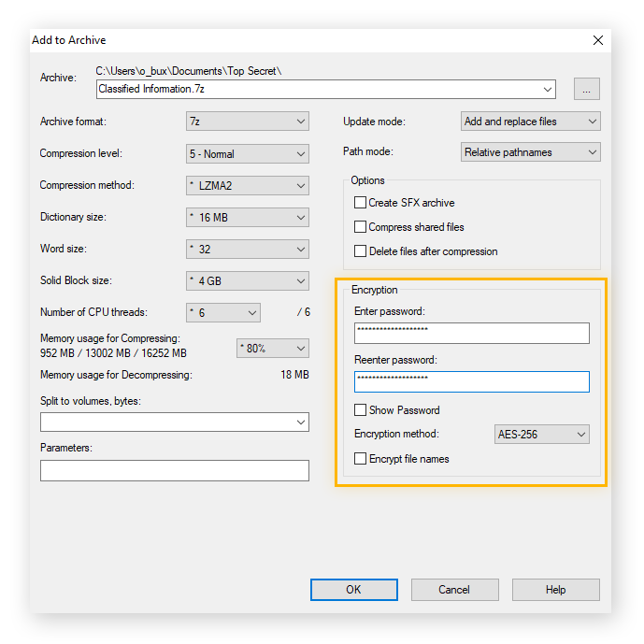
Task: Click the Enter password field
Action: 471,334
